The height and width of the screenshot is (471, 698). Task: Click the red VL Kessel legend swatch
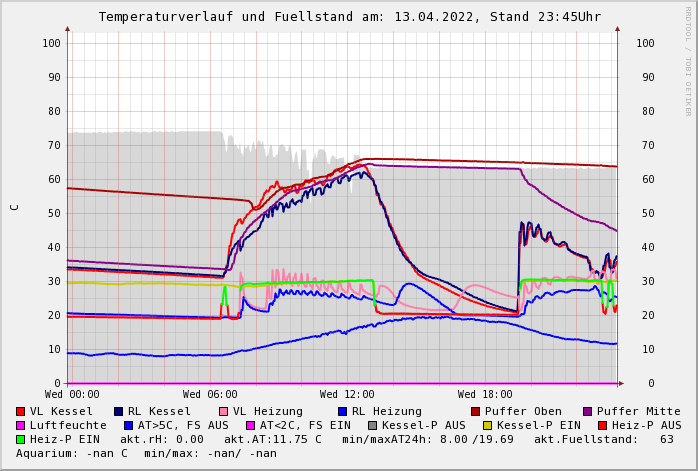[21, 411]
